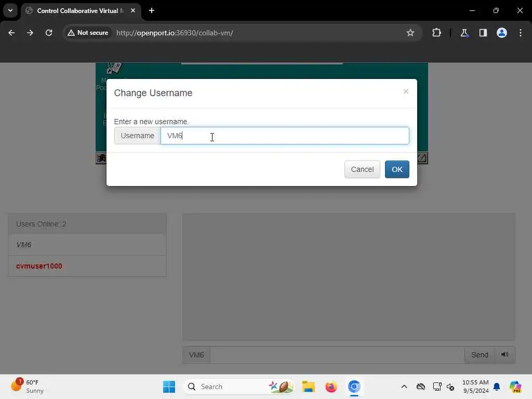Image resolution: width=532 pixels, height=399 pixels.
Task: Confirm the new username with OK
Action: click(396, 169)
